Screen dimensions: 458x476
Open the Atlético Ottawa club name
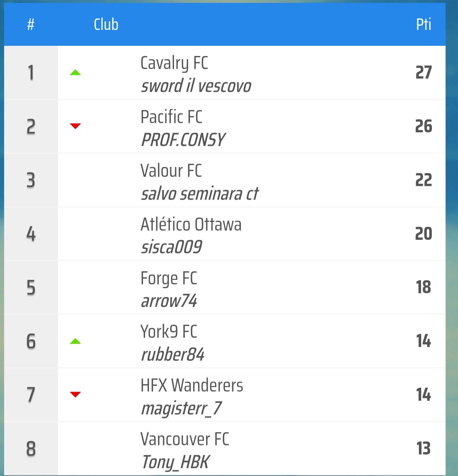pyautogui.click(x=191, y=224)
